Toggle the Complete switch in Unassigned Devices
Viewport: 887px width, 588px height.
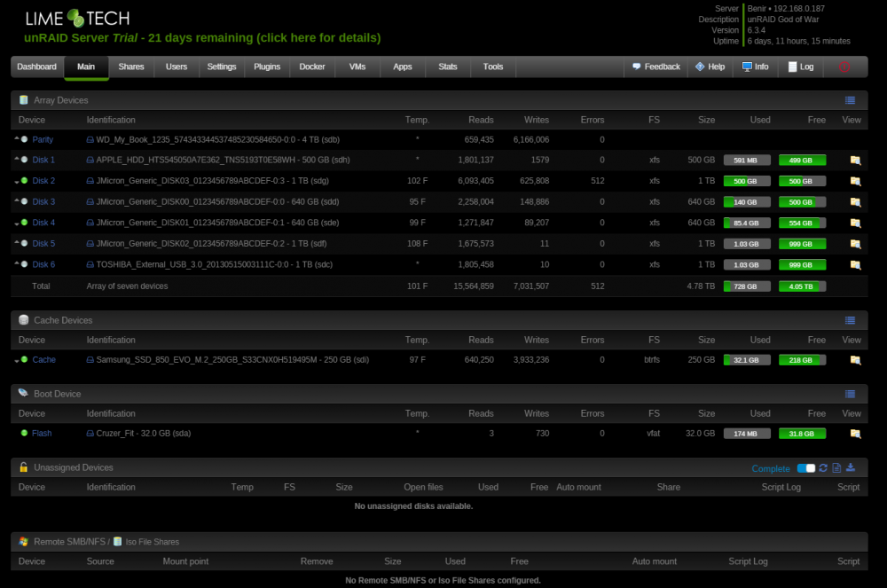click(x=806, y=468)
